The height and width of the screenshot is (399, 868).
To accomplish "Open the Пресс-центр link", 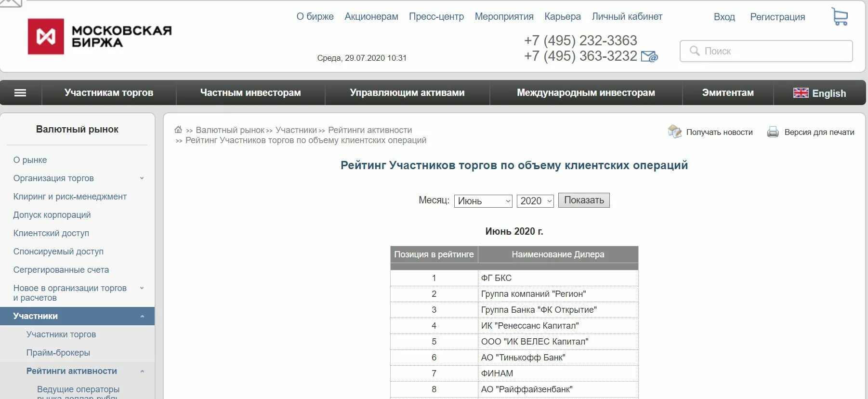I will pyautogui.click(x=436, y=16).
